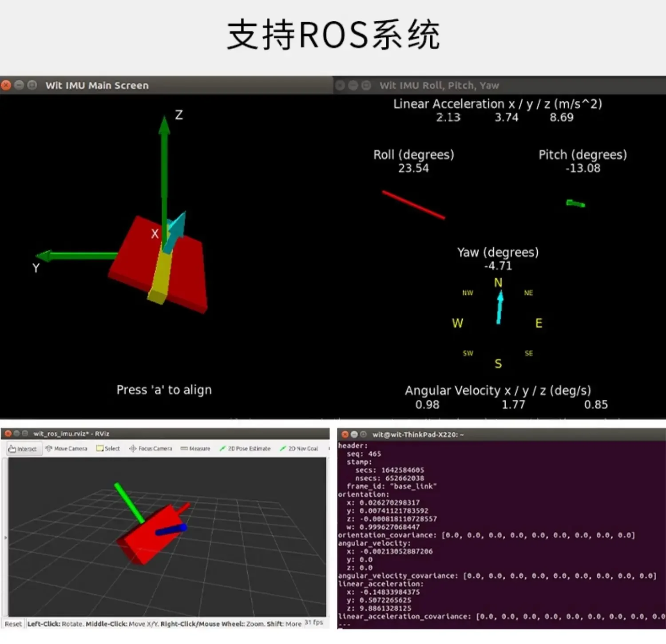Activate the 2D Nav Goal tool
The width and height of the screenshot is (666, 644).
(299, 449)
